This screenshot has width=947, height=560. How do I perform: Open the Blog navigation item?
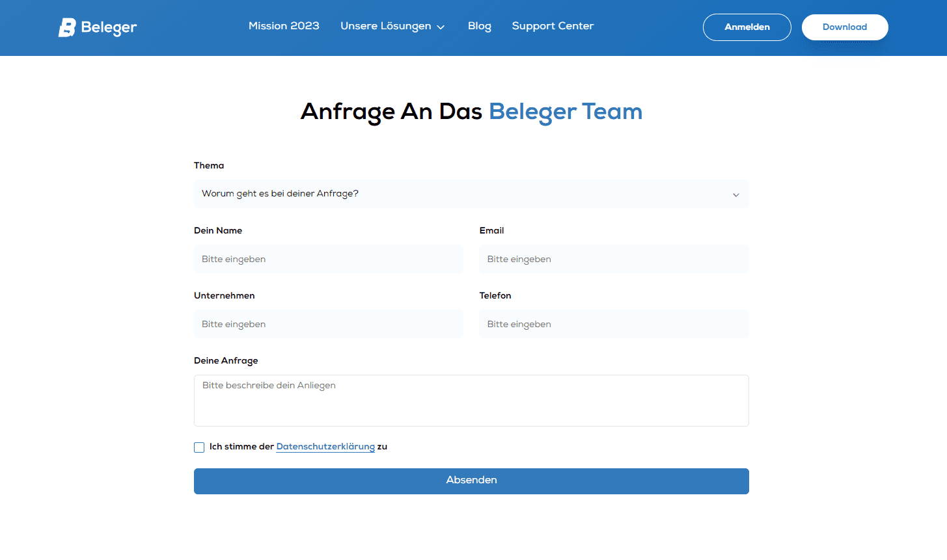coord(479,26)
